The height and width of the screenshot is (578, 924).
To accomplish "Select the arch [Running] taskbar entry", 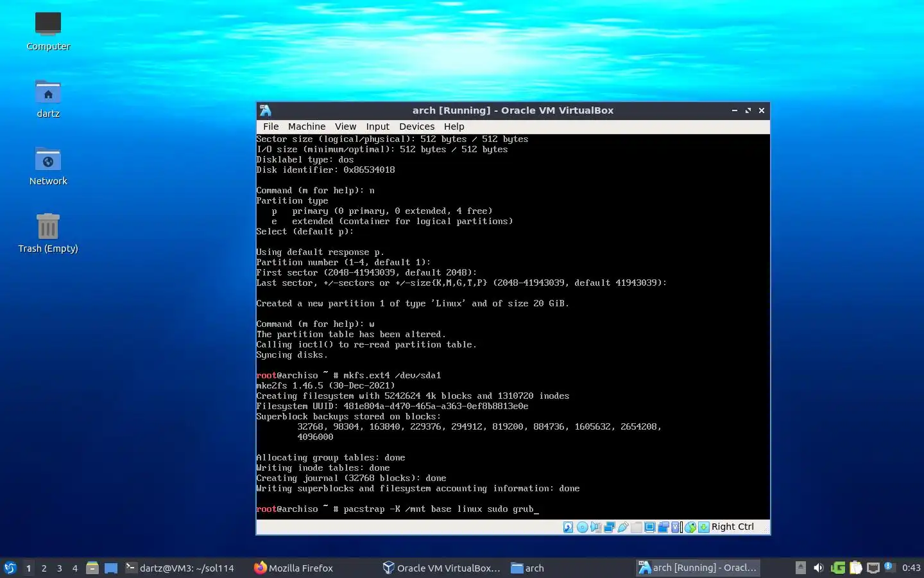I will tap(697, 568).
